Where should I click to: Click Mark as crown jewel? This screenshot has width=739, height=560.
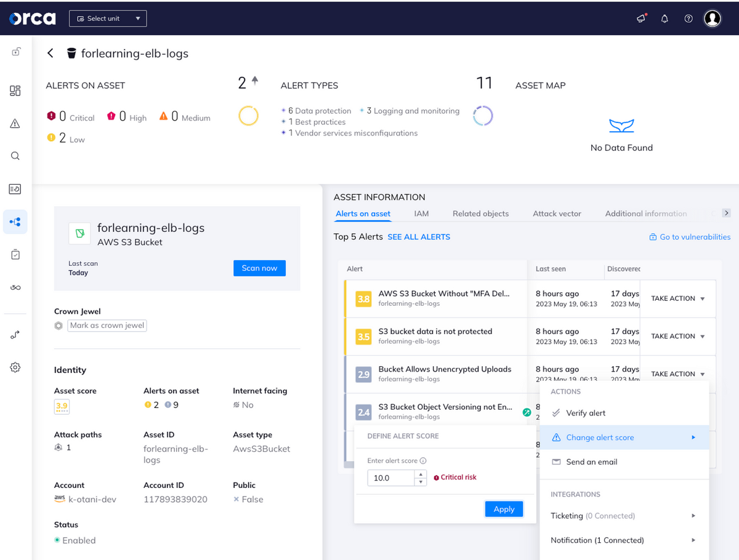coord(107,326)
